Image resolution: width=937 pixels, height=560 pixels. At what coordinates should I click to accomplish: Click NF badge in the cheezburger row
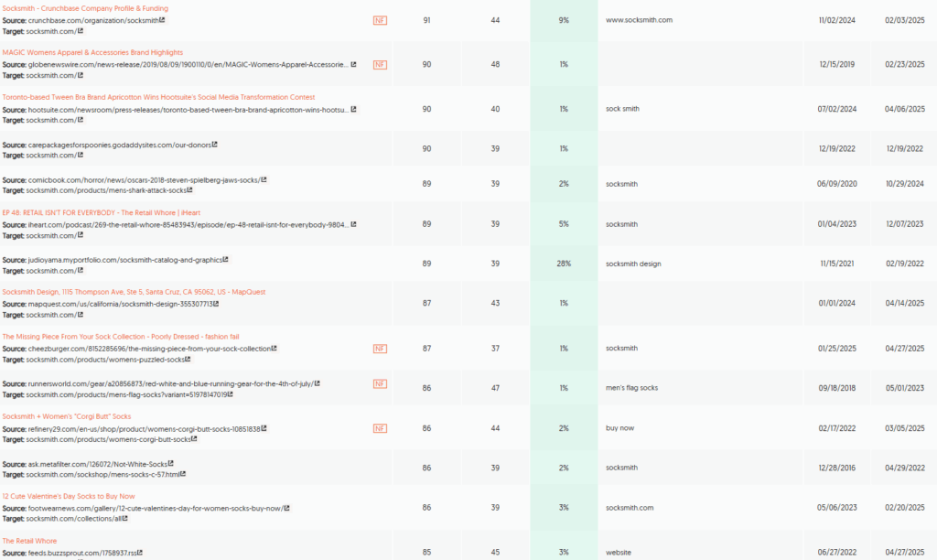380,349
